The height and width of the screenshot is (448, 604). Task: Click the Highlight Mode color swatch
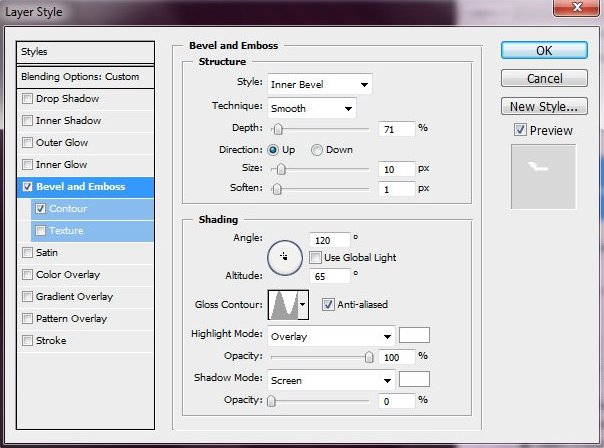click(x=414, y=336)
